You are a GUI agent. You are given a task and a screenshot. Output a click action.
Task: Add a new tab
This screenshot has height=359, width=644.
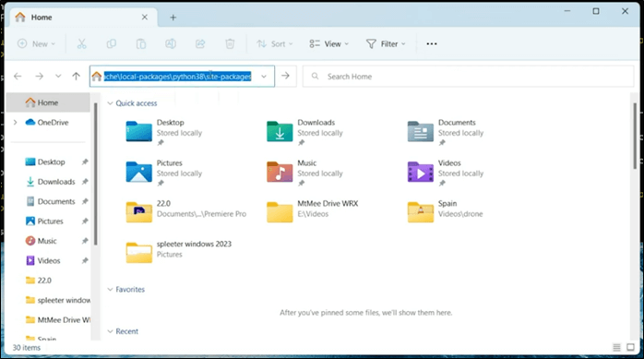(x=173, y=18)
